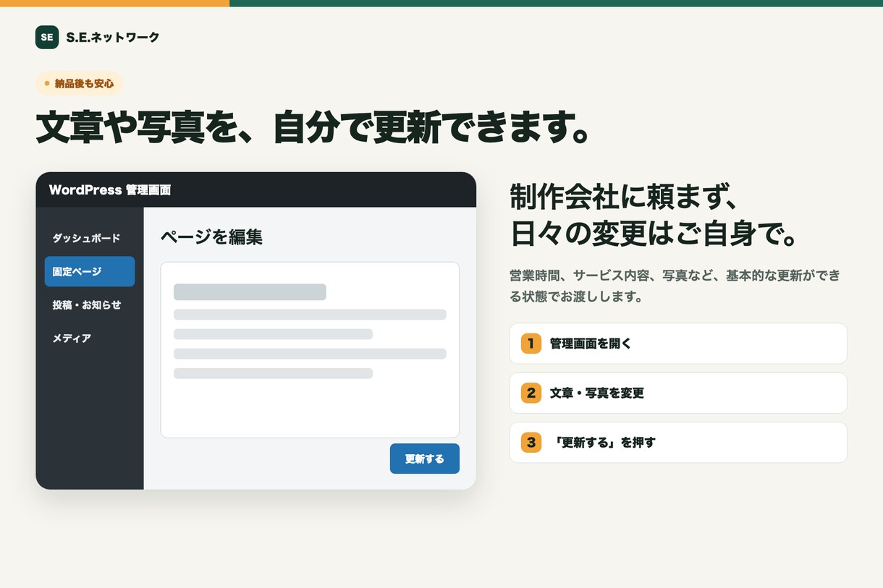The image size is (883, 588).
Task: Click step 1 管理画面を開く card
Action: coord(678,344)
